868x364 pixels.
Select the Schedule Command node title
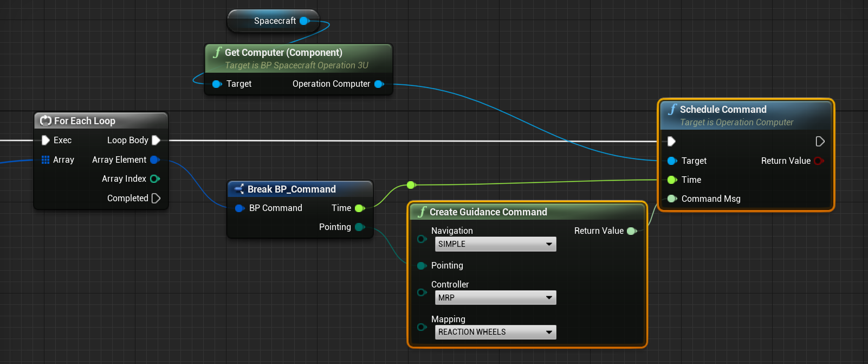pos(723,110)
